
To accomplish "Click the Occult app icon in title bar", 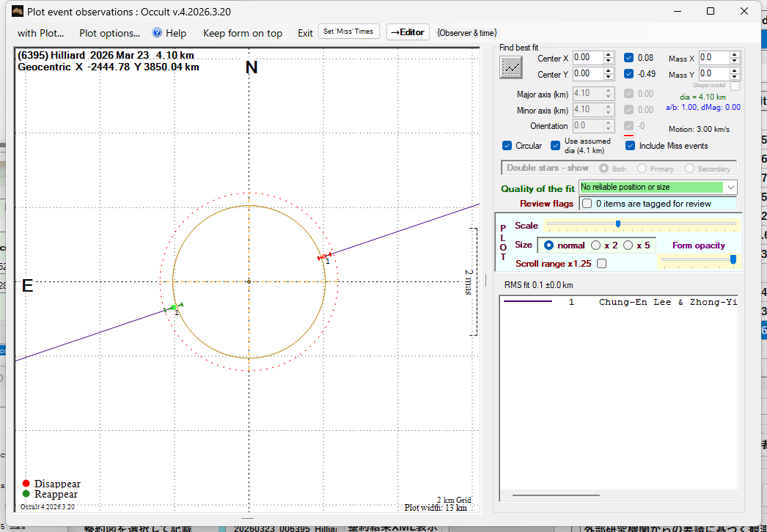I will [17, 11].
